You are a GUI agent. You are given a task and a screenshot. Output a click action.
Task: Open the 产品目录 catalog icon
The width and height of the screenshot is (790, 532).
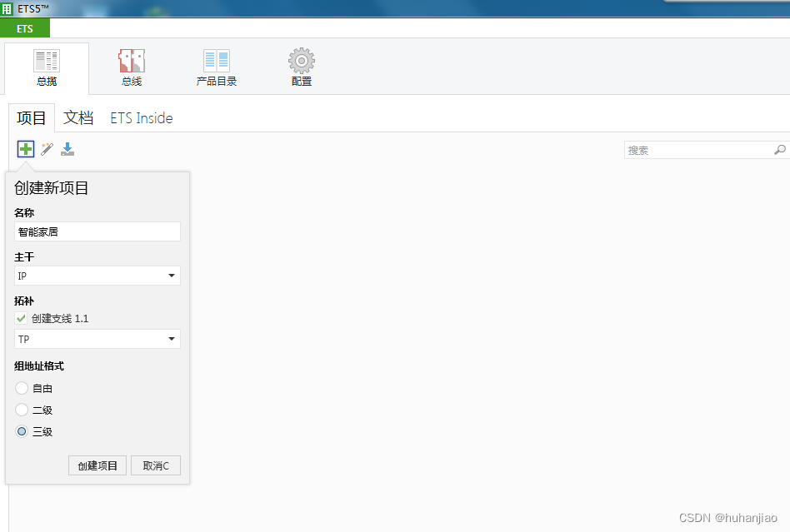(x=217, y=61)
